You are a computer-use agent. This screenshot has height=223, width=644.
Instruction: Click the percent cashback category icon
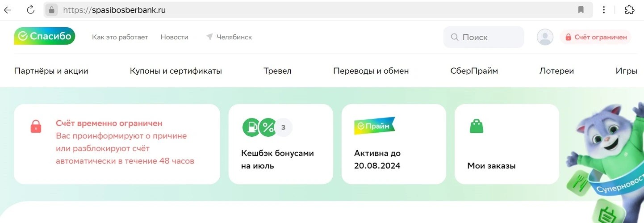(268, 127)
